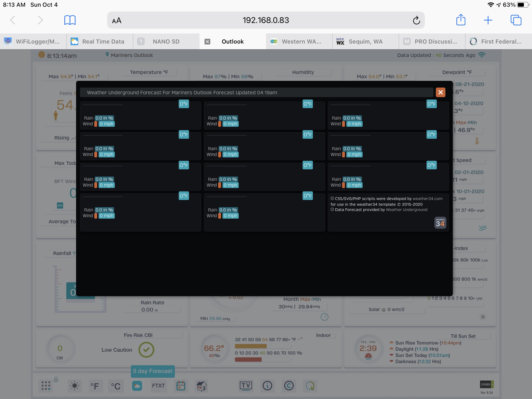Tap 'Darkness (12:32 Hrs)' line
This screenshot has width=532, height=399.
(x=418, y=361)
